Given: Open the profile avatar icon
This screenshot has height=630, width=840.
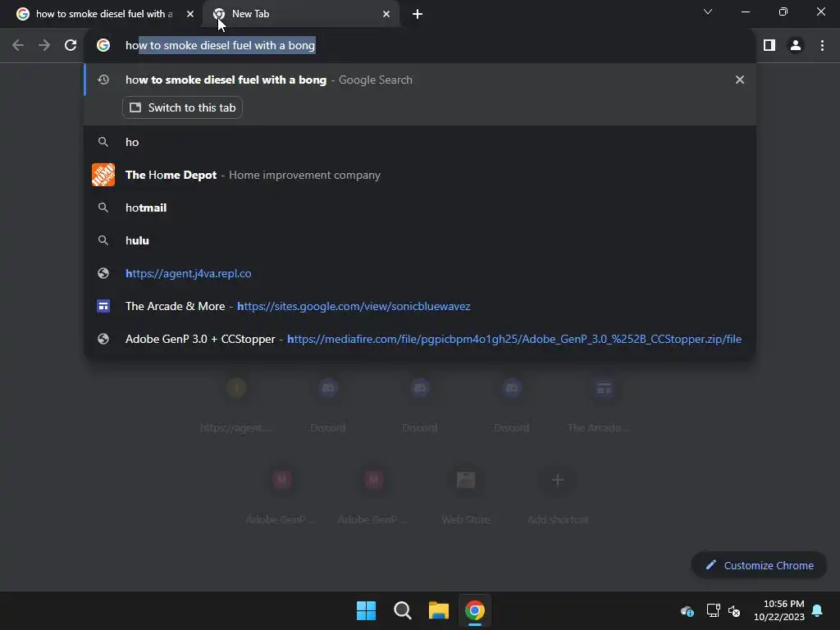Looking at the screenshot, I should (x=796, y=46).
